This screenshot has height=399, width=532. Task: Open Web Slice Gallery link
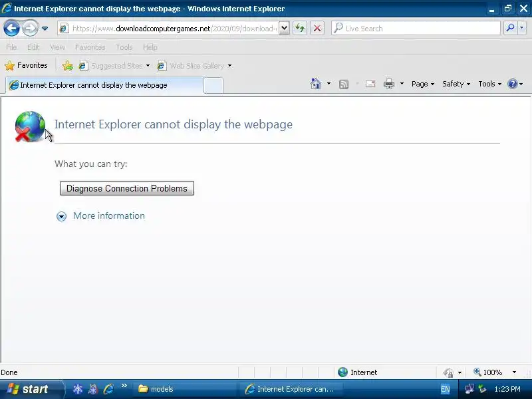[x=191, y=65]
